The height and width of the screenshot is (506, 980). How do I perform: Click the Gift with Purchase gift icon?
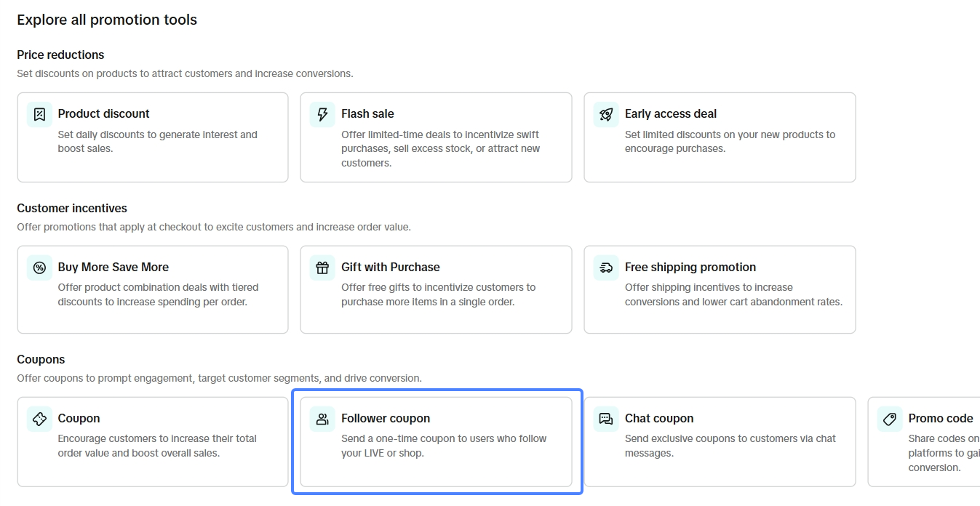tap(322, 268)
